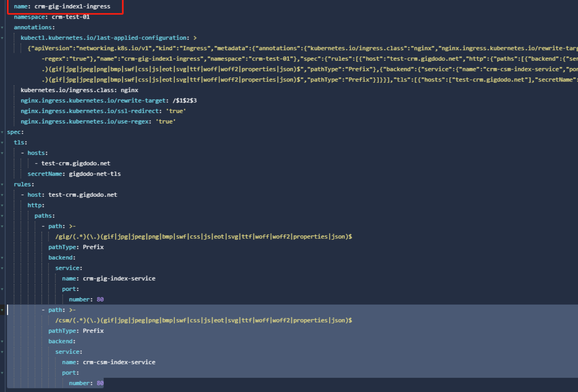Image resolution: width=578 pixels, height=392 pixels.
Task: Click the ssl-redirect 'true' value
Action: pyautogui.click(x=176, y=111)
